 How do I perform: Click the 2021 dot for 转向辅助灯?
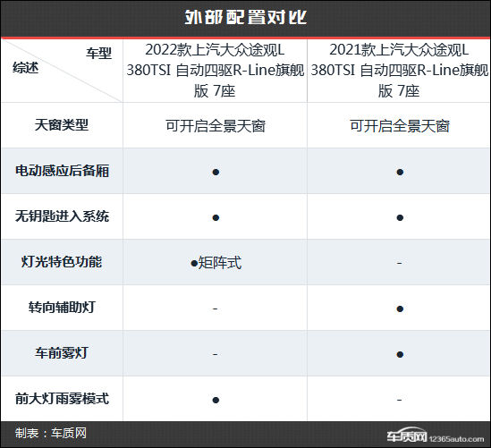click(x=400, y=309)
